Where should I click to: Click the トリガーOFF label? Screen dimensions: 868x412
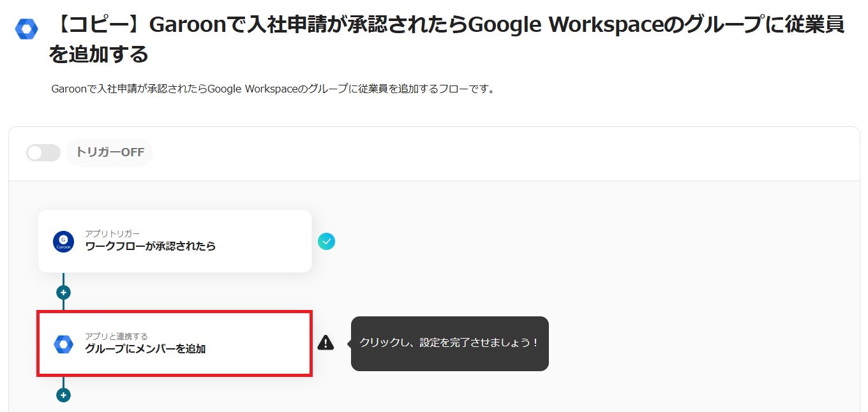[110, 152]
